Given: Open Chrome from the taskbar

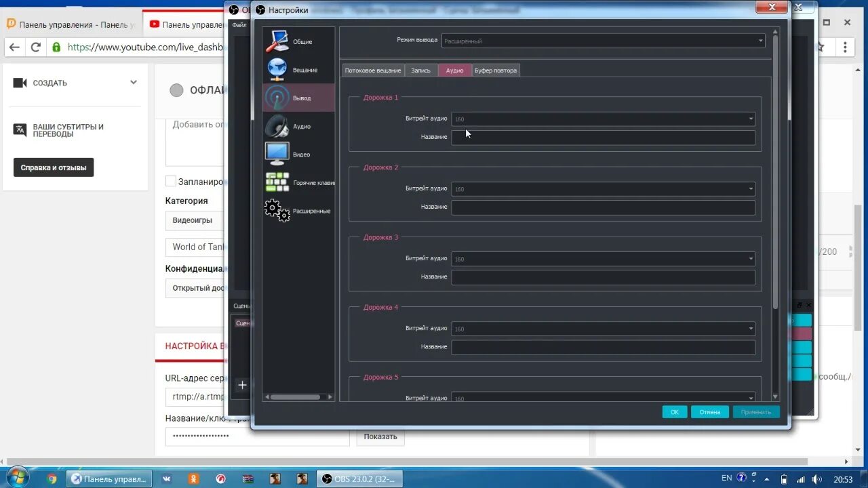Looking at the screenshot, I should (x=52, y=479).
